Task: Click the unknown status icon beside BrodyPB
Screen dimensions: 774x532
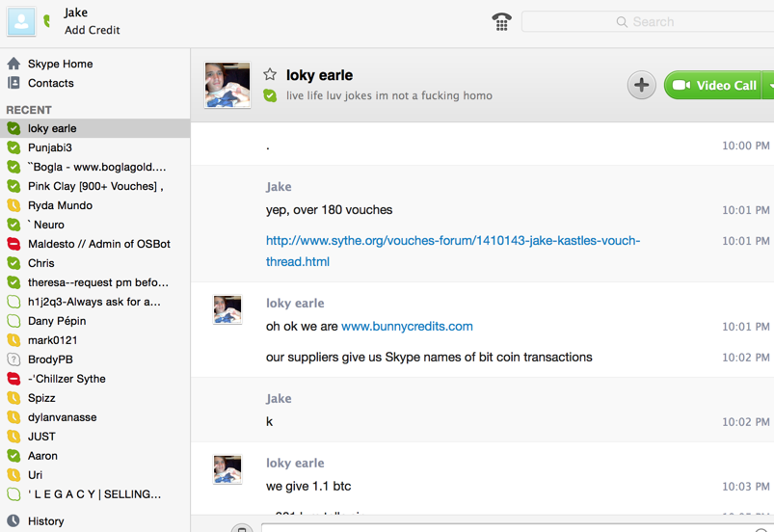Action: 13,359
